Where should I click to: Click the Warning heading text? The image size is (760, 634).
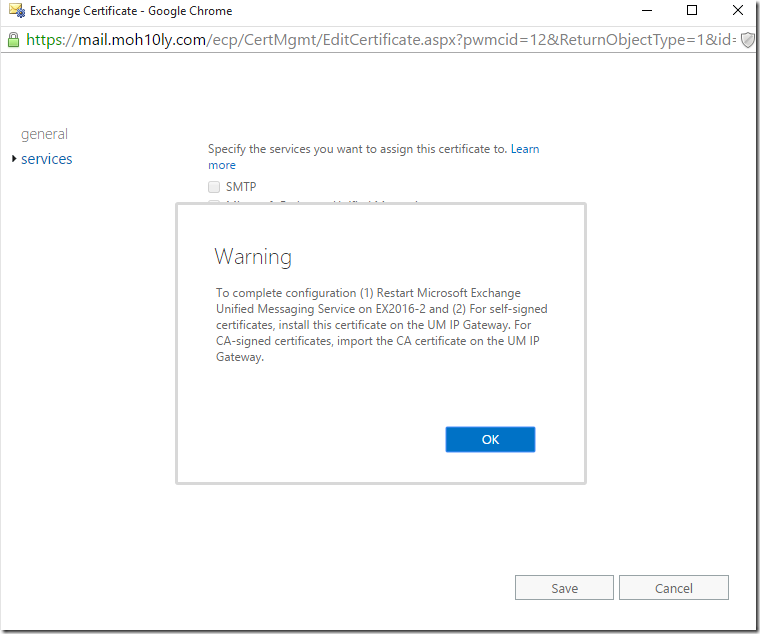tap(253, 257)
